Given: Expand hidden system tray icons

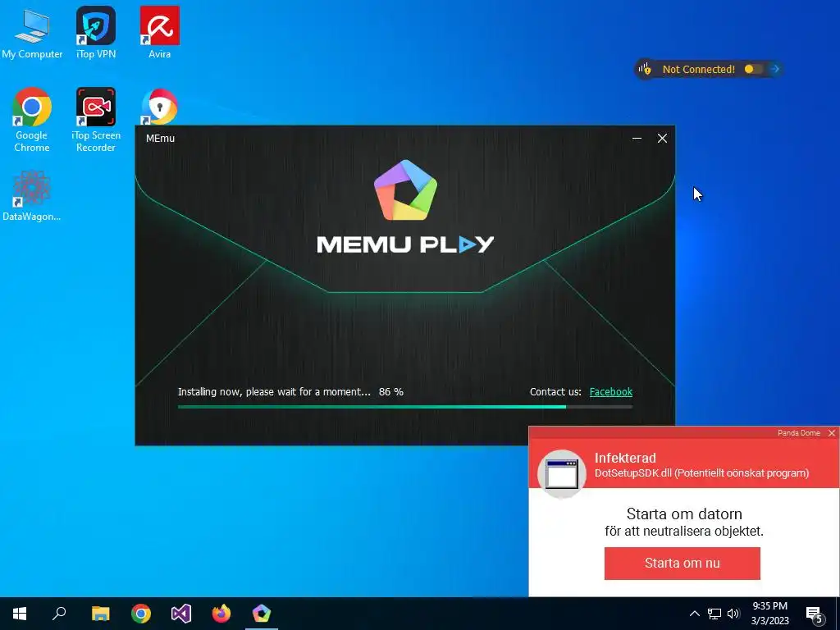Looking at the screenshot, I should pos(694,614).
